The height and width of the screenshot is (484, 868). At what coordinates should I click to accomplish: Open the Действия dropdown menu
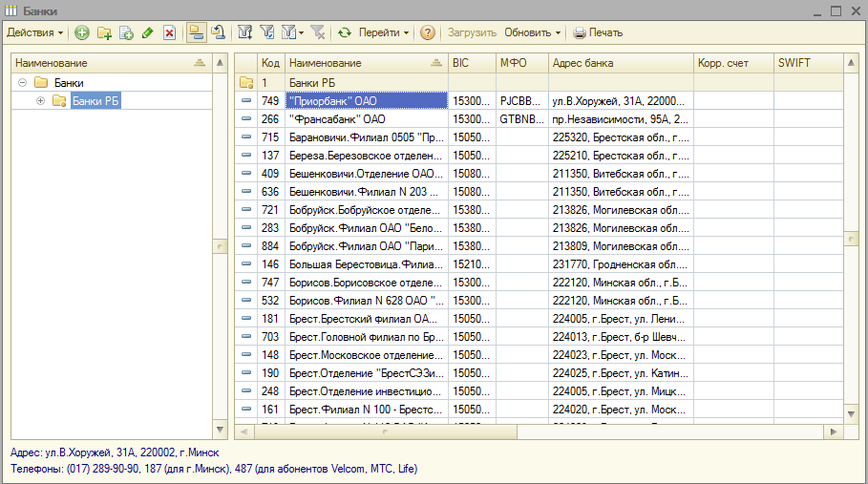click(35, 32)
